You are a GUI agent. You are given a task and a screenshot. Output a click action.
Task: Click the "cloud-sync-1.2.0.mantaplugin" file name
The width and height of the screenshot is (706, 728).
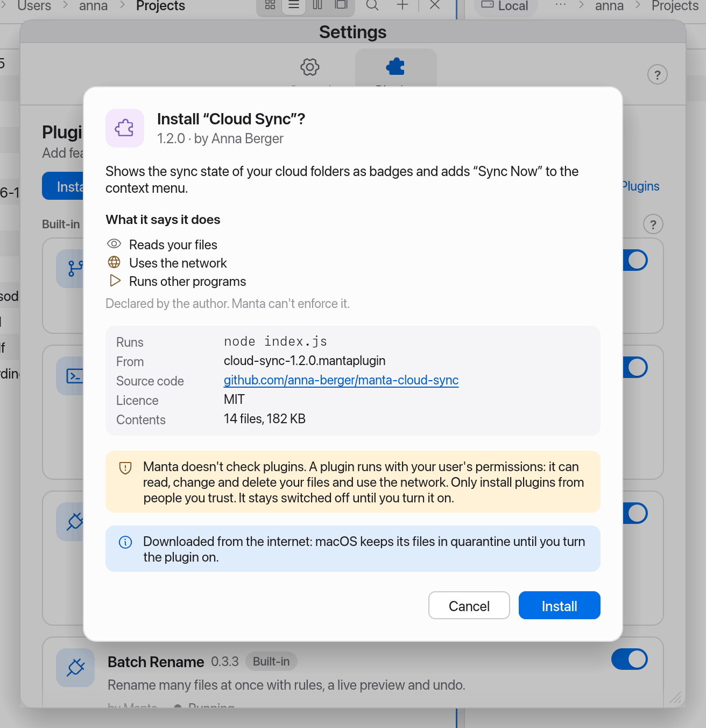coord(305,361)
